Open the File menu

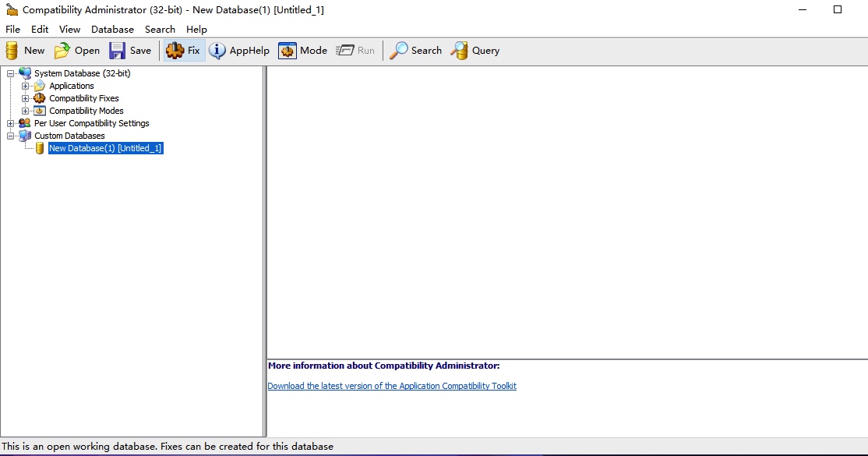(12, 30)
